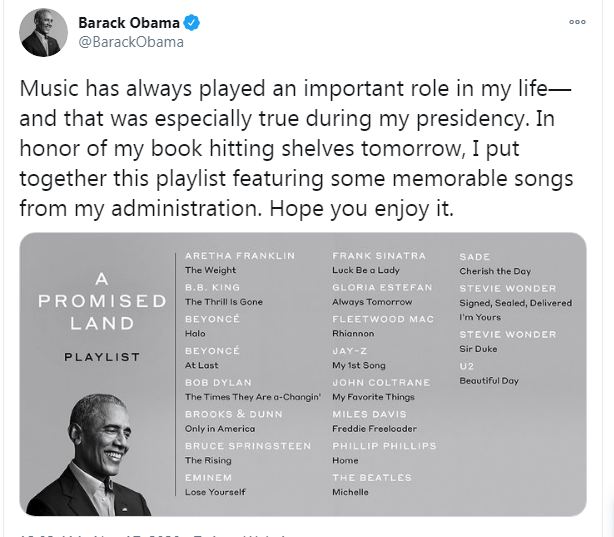Viewport: 614px width, 537px height.
Task: Click the Jay-Z My 1st Song entry
Action: tap(358, 358)
